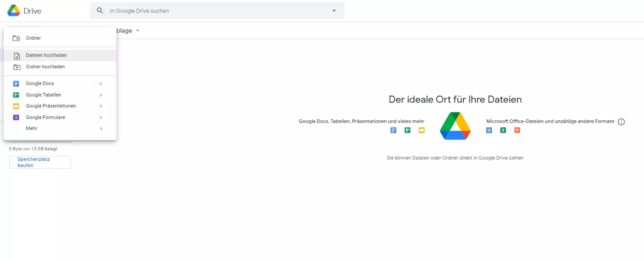Click the large Drive triangle logo
This screenshot has width=644, height=260.
point(455,126)
